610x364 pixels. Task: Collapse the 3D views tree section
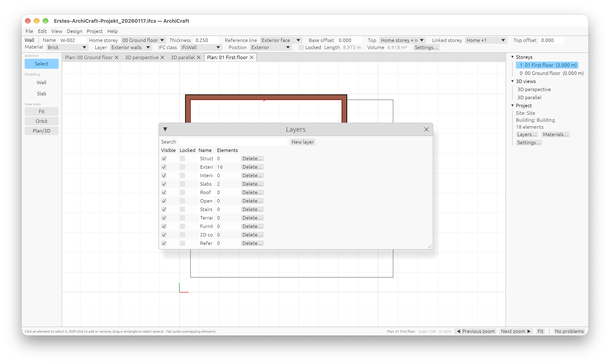pos(513,81)
